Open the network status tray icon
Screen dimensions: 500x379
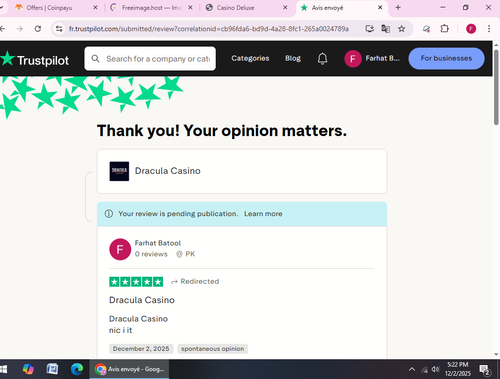pyautogui.click(x=424, y=369)
